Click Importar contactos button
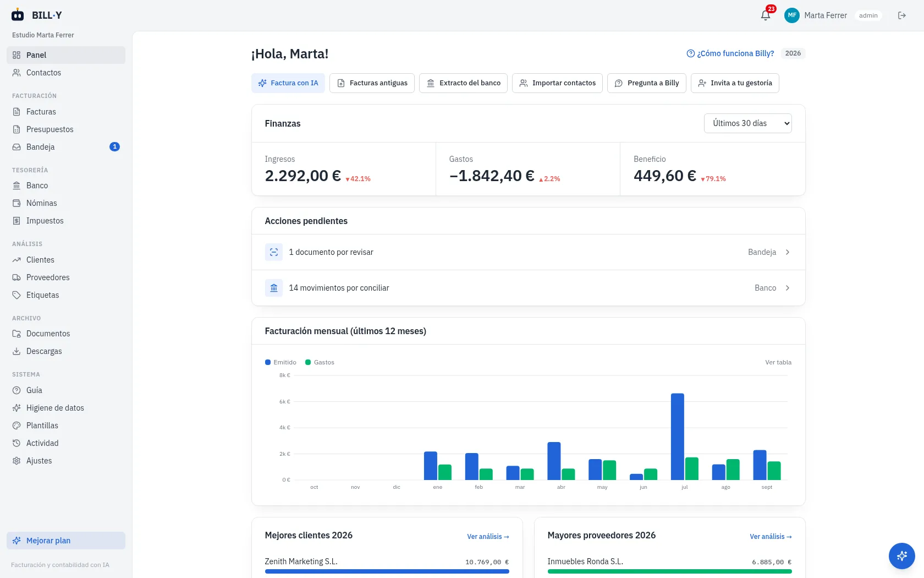 click(557, 83)
